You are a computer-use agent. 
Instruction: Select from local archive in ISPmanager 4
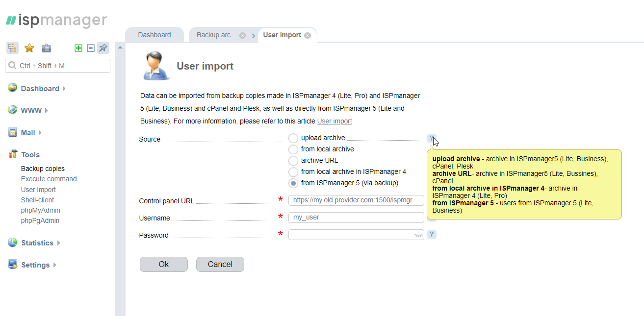click(293, 172)
